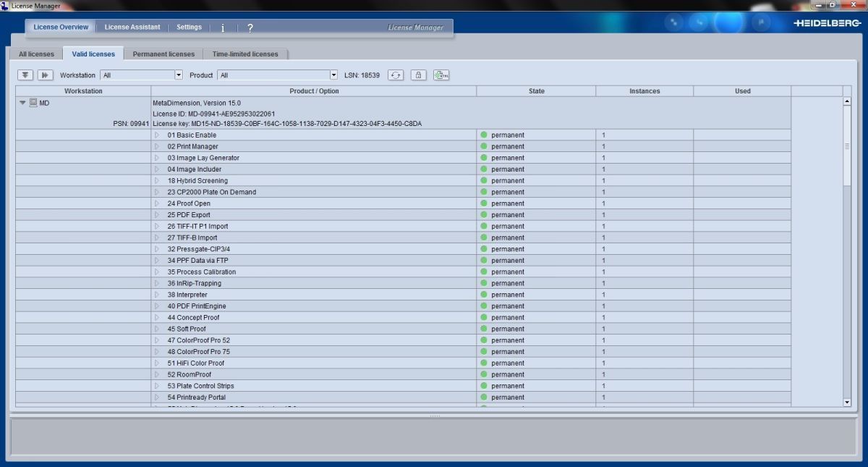868x467 pixels.
Task: Open the Workstation dropdown
Action: (x=179, y=75)
